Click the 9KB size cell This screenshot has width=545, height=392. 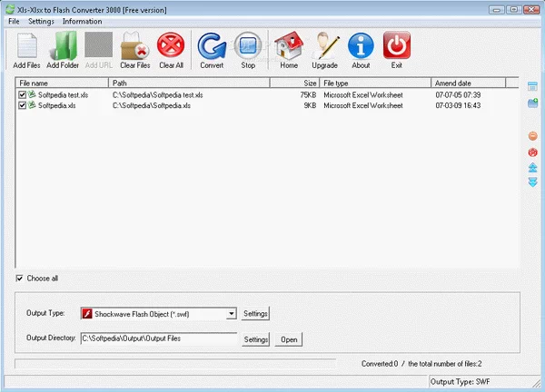pos(310,105)
